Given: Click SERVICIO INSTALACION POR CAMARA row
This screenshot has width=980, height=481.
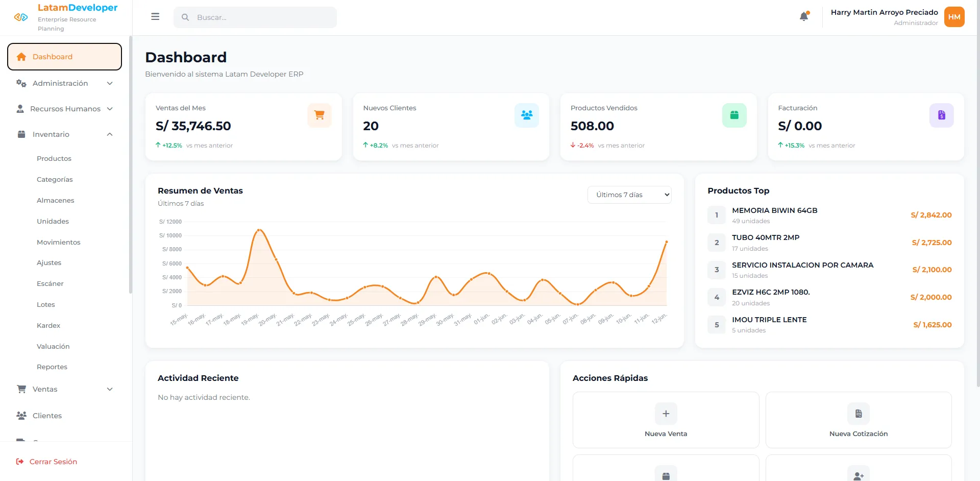Looking at the screenshot, I should (x=829, y=270).
